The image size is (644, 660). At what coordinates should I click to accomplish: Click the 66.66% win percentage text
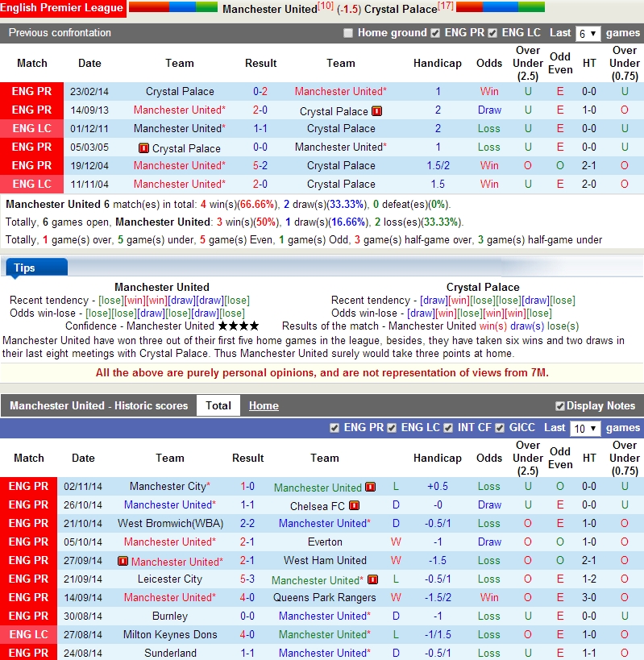coord(257,204)
